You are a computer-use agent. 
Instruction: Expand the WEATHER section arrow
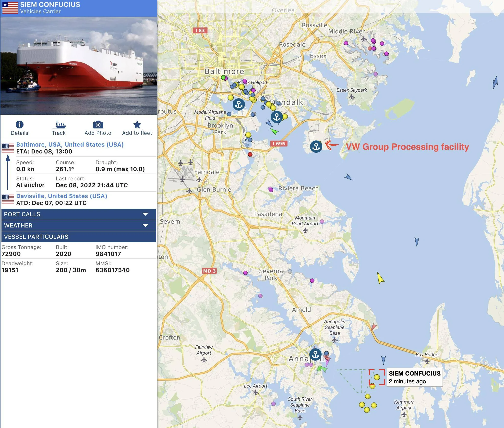pyautogui.click(x=145, y=226)
